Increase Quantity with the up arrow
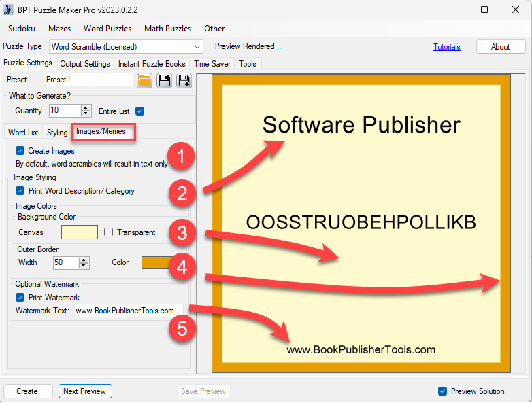The height and width of the screenshot is (403, 532). pyautogui.click(x=86, y=107)
